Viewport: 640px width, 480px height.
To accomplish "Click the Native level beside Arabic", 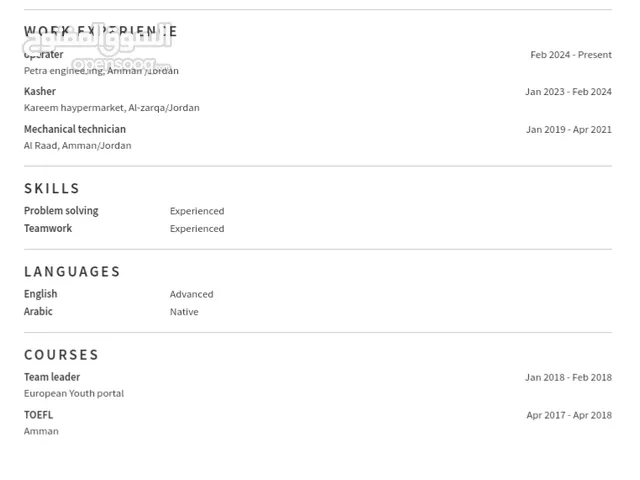I will tap(184, 312).
